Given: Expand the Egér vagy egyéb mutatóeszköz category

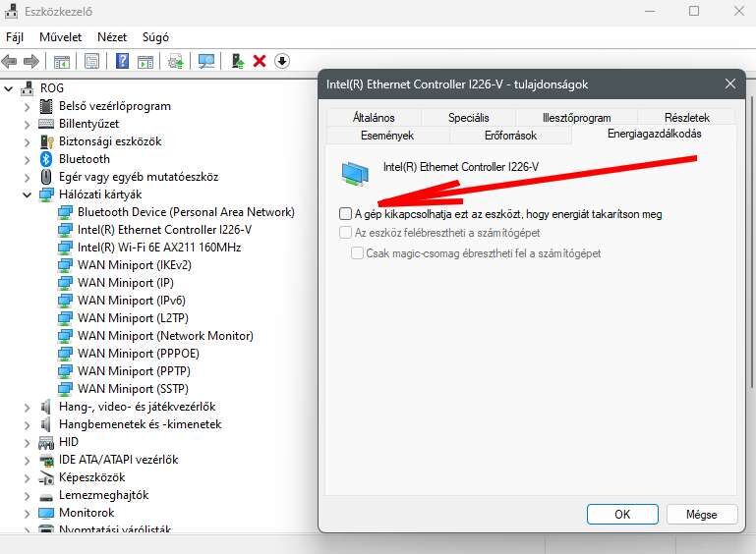Looking at the screenshot, I should coord(27,177).
